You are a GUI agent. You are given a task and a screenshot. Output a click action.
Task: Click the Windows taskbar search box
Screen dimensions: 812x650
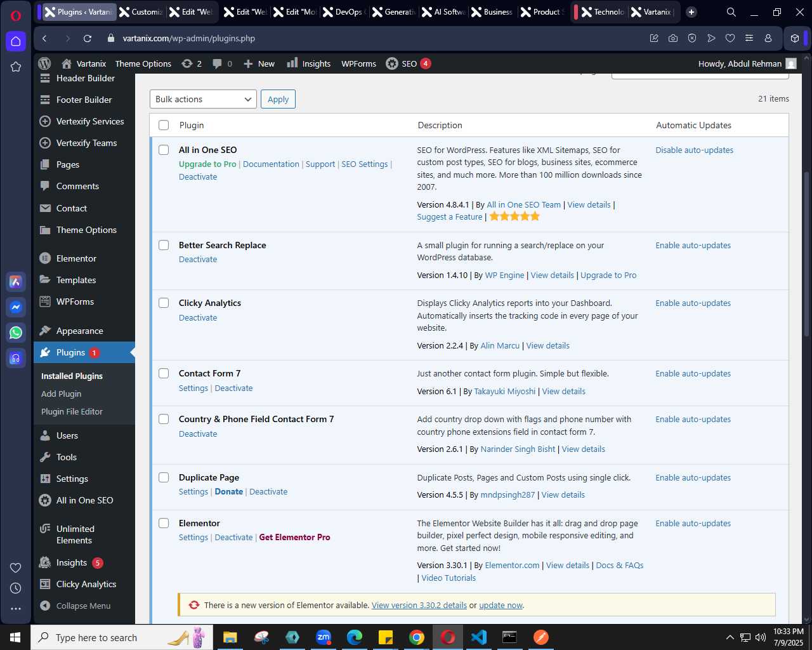point(121,637)
